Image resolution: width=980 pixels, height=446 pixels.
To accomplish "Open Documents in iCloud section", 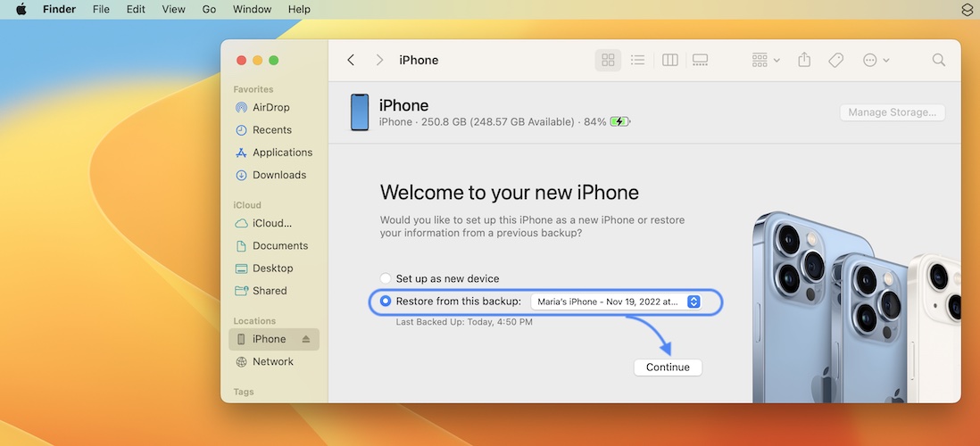I will [x=280, y=245].
